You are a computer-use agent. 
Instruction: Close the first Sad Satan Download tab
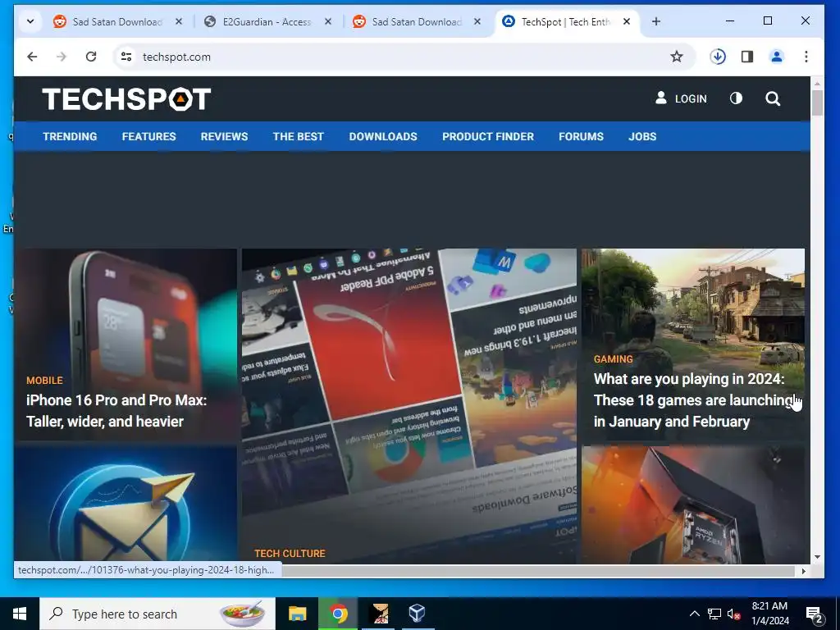[179, 21]
